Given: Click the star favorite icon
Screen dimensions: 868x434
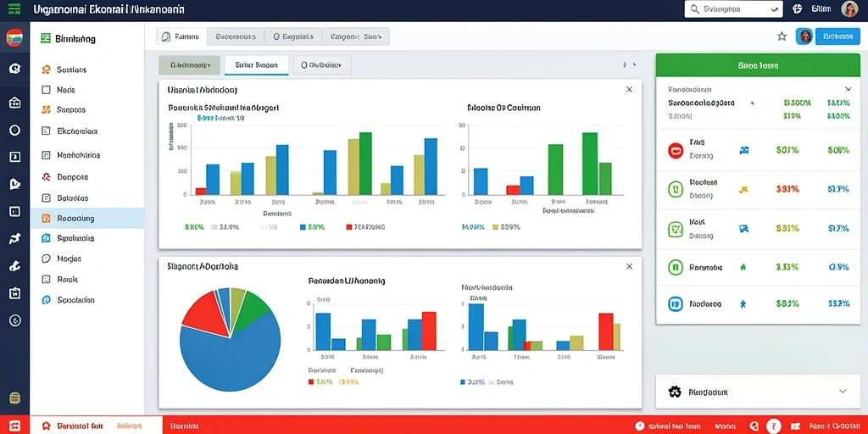Looking at the screenshot, I should coord(782,36).
